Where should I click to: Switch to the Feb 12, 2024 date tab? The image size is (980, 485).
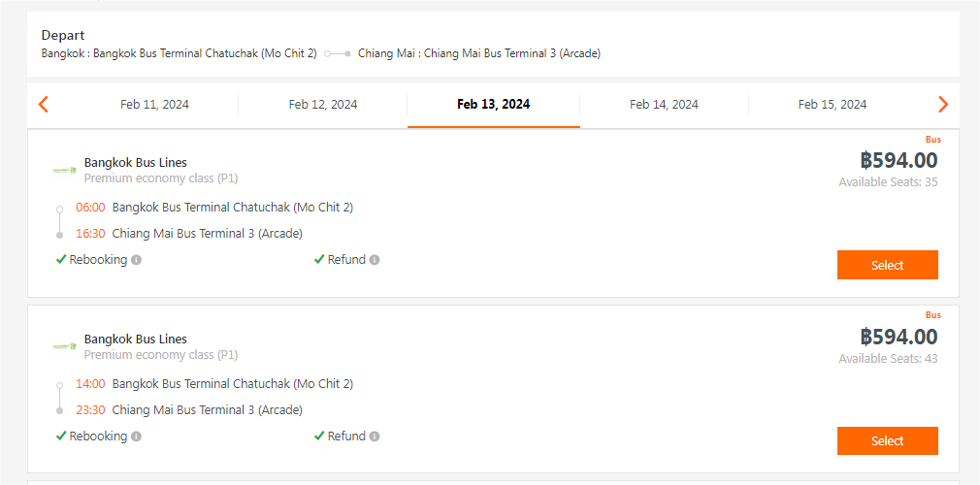point(323,105)
